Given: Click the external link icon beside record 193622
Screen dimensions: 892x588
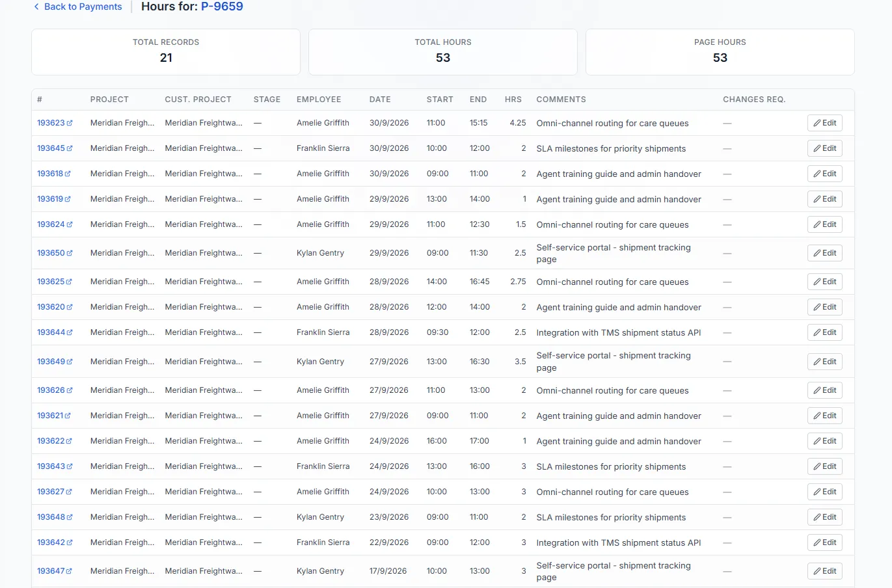Looking at the screenshot, I should [69, 441].
